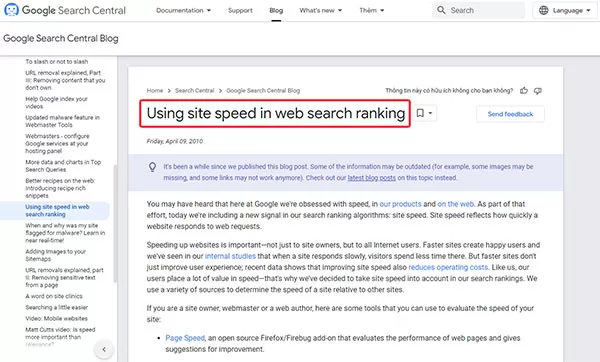This screenshot has width=600, height=362.
Task: Open the Google Search Central Blog breadcrumb
Action: click(263, 91)
